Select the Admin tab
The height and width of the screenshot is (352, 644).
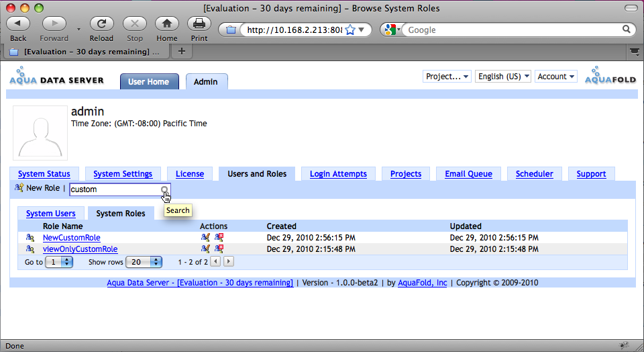pos(206,81)
